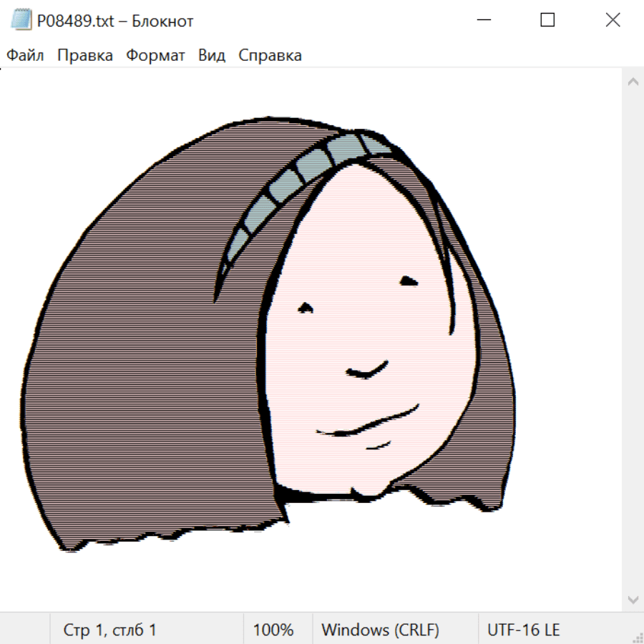Click the 'Стр 1, стлб 1' status field
644x644 pixels.
[x=109, y=630]
